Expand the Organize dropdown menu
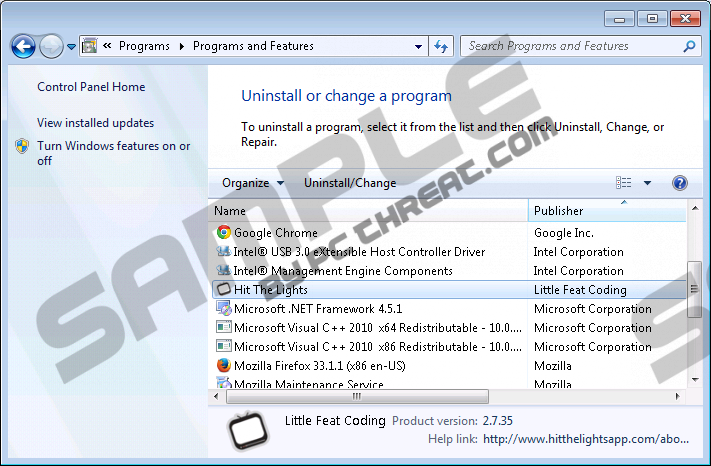 point(252,183)
